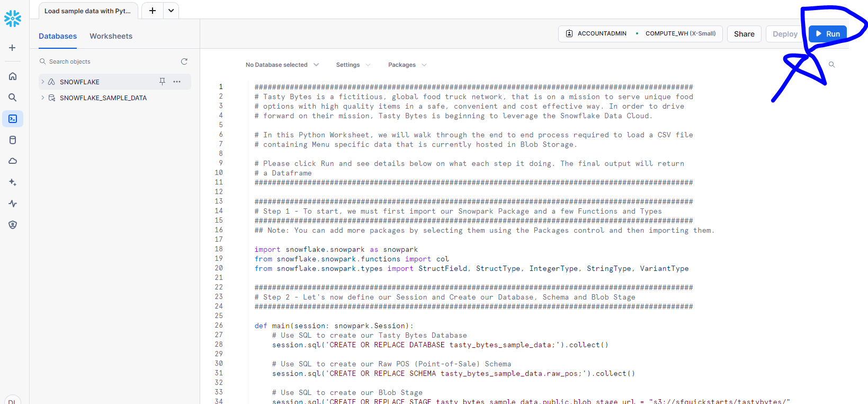
Task: Open the Data cylinder icon in sidebar
Action: click(x=13, y=140)
